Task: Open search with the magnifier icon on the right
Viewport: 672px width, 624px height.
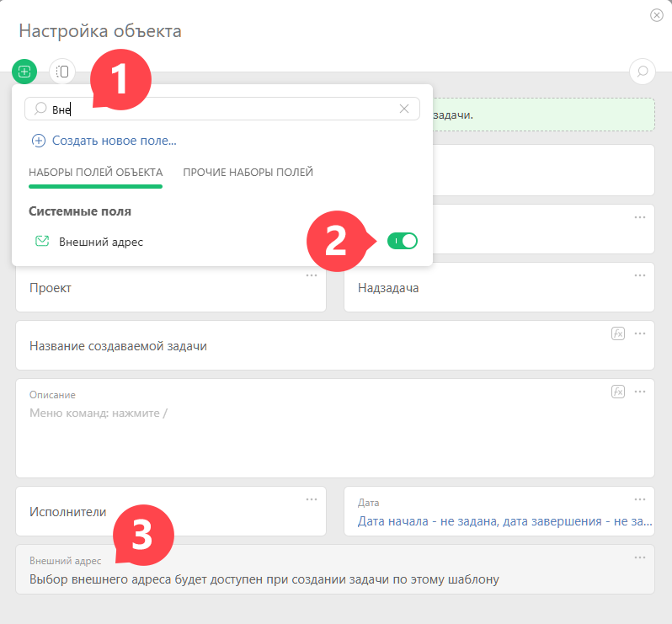Action: (643, 72)
